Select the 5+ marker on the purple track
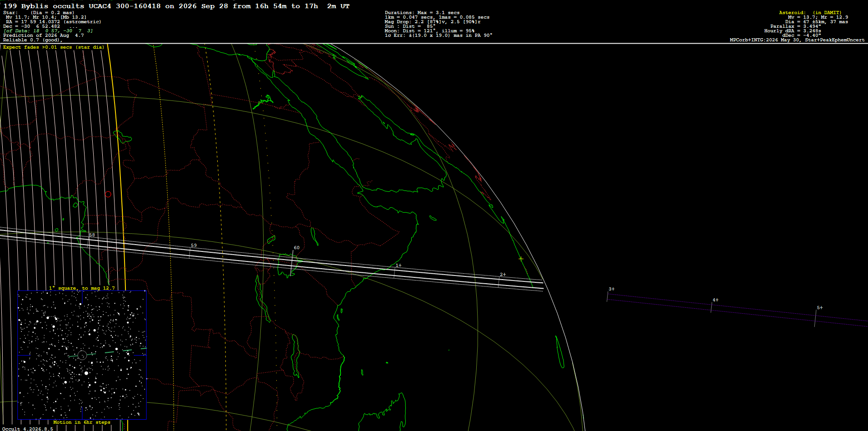 click(x=819, y=308)
